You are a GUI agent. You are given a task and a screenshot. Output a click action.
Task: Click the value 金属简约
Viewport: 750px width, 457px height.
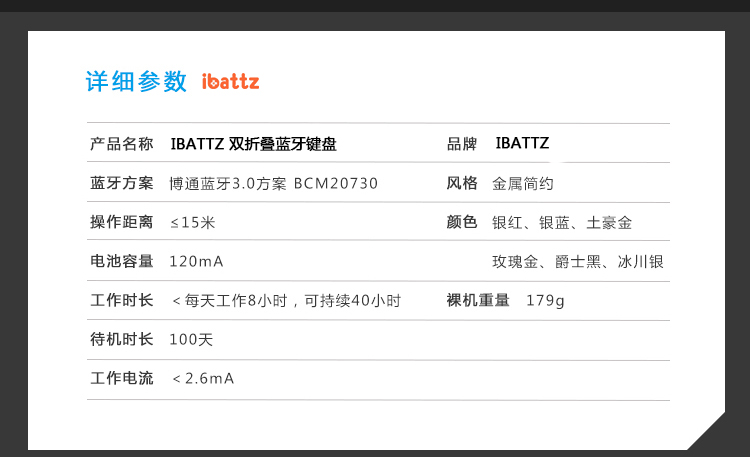tap(523, 183)
